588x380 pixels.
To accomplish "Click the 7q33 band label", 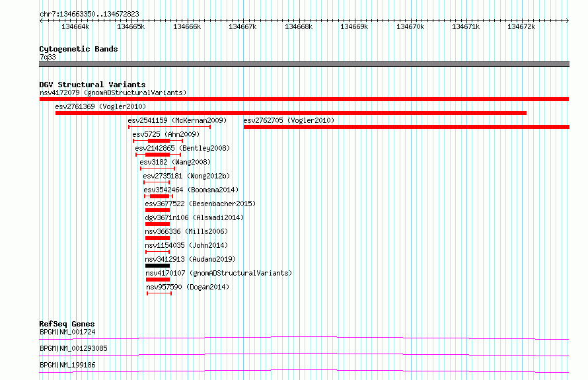I will [x=48, y=57].
